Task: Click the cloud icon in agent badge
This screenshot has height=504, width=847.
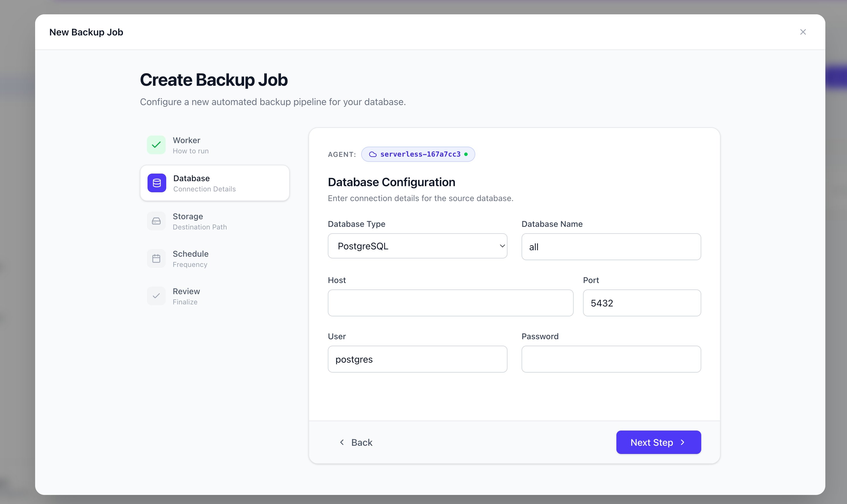Action: 373,154
